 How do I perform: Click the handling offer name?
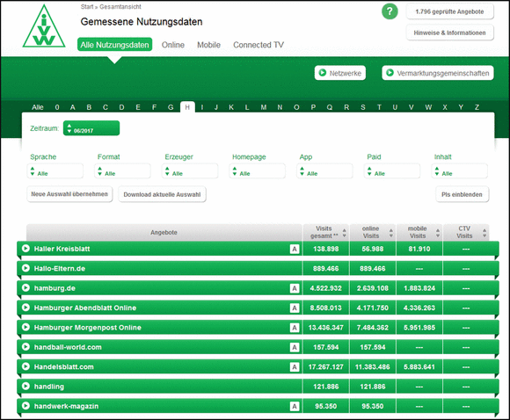tap(49, 387)
